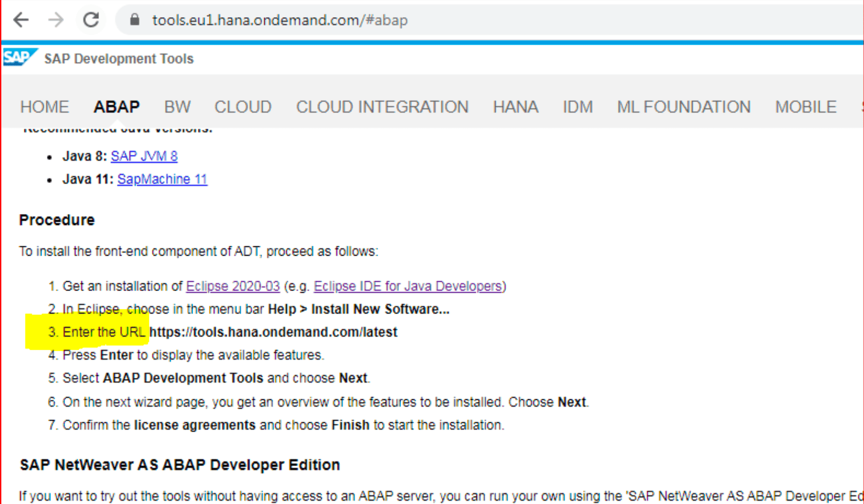
Task: Reload the current page
Action: tap(91, 19)
